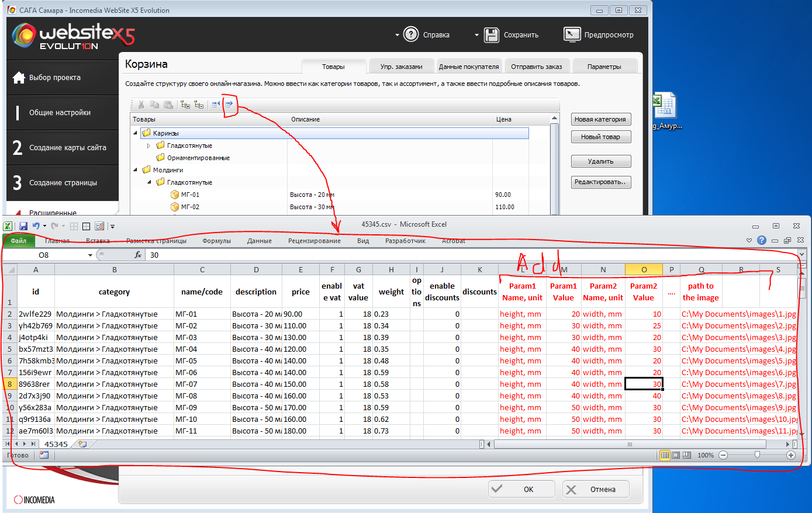Click the macro recording icon in Excel status bar
The image size is (812, 513).
coord(44,455)
